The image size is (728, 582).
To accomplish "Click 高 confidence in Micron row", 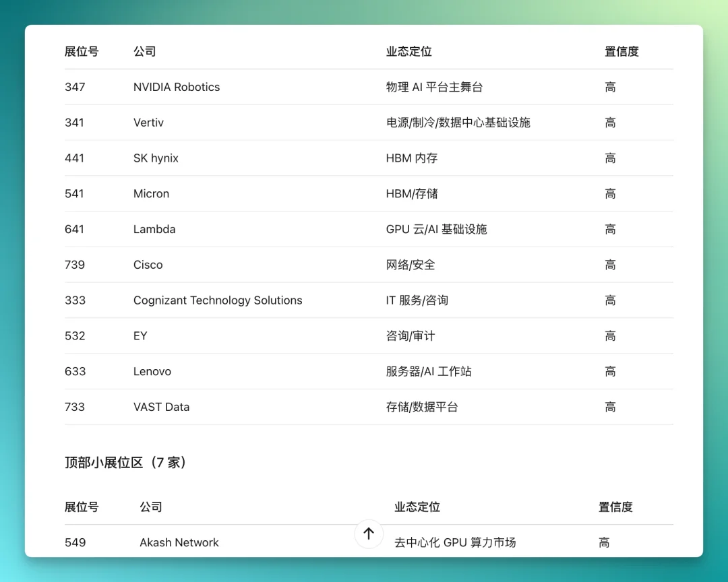I will (610, 193).
